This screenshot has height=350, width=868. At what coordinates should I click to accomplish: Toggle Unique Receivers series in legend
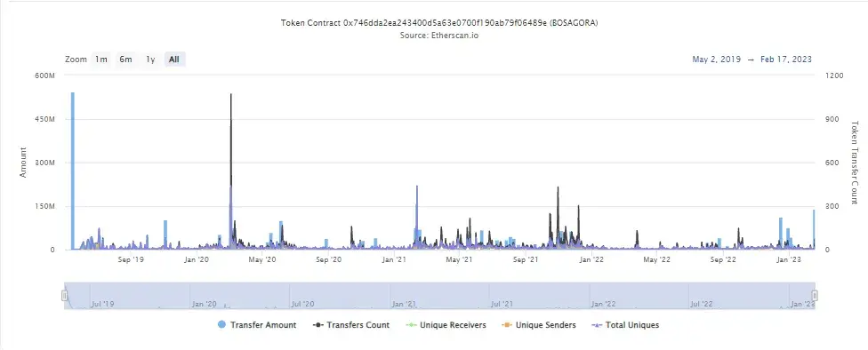pyautogui.click(x=446, y=325)
